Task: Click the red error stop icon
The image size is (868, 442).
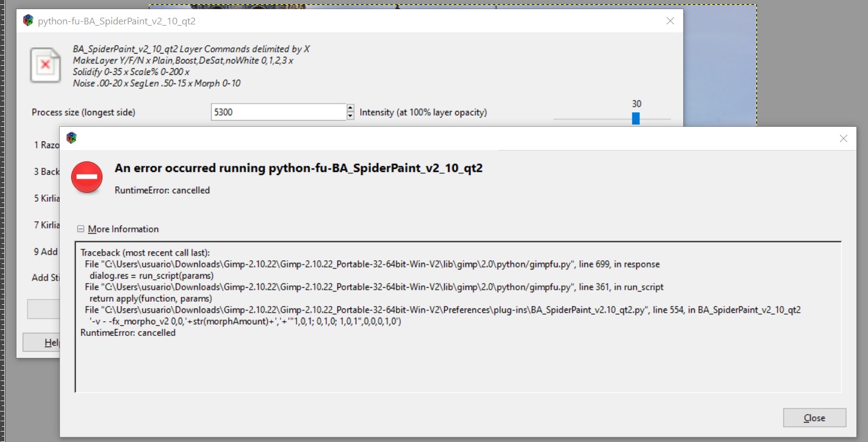Action: [x=87, y=177]
